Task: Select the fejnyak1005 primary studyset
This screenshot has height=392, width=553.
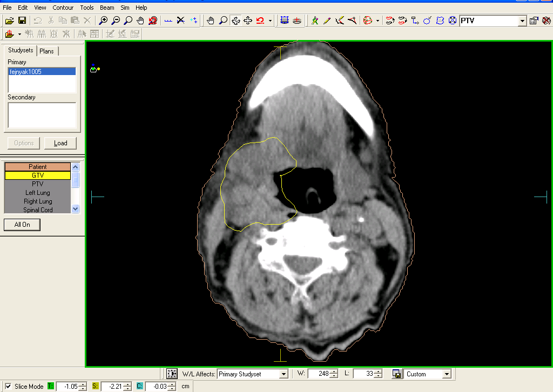Action: click(42, 72)
